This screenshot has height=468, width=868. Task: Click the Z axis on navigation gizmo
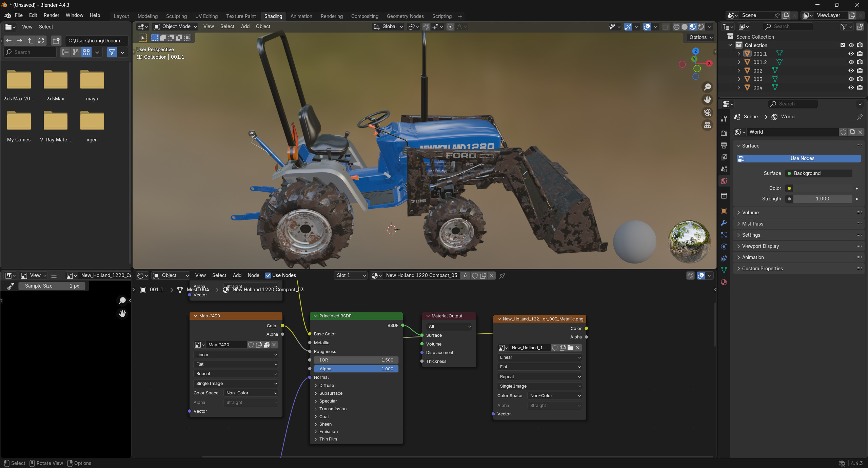tap(696, 51)
